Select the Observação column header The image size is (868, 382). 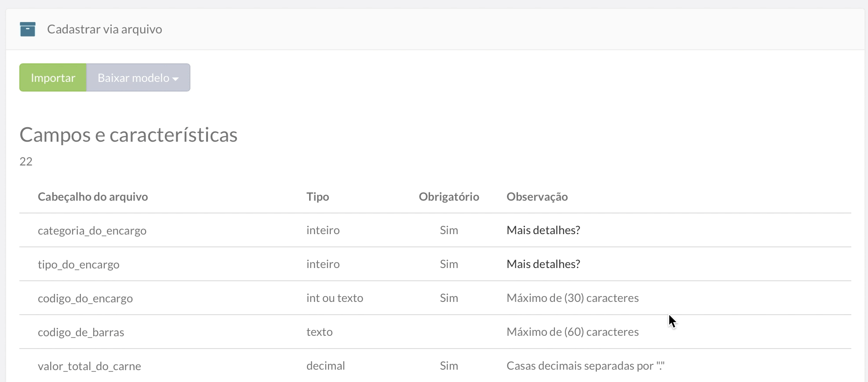pos(537,197)
